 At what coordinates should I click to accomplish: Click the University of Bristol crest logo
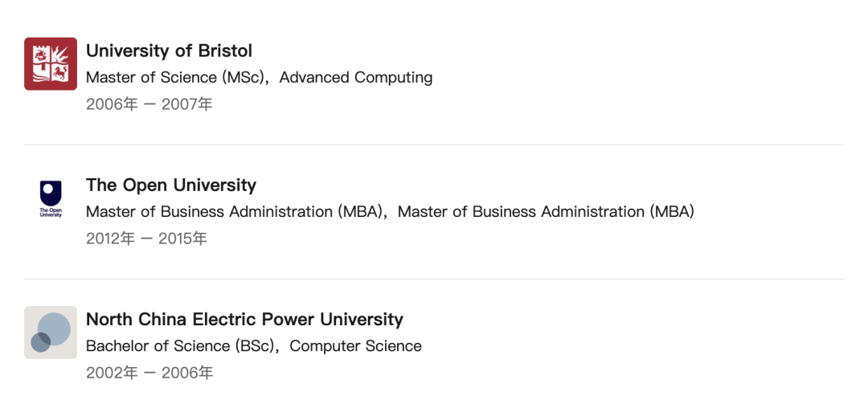click(51, 63)
